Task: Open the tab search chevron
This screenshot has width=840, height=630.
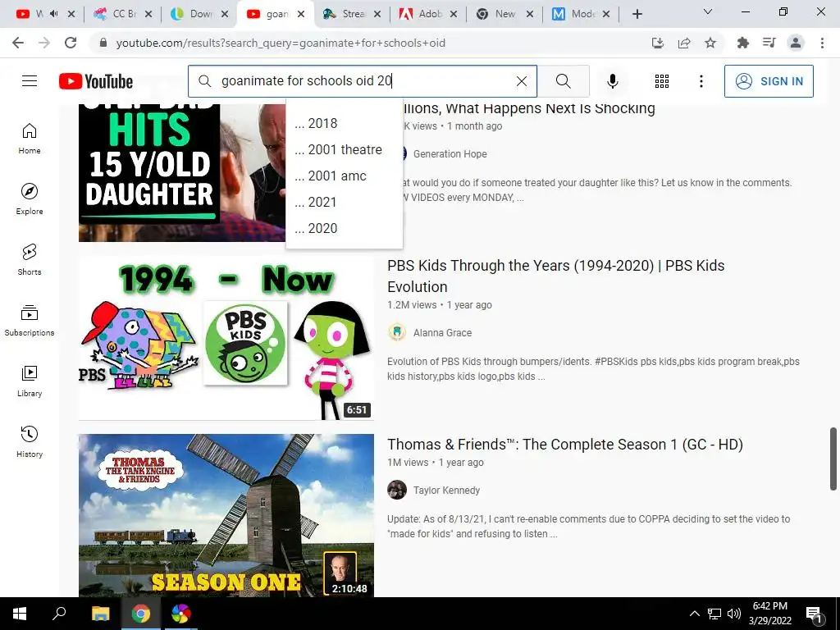Action: [708, 11]
